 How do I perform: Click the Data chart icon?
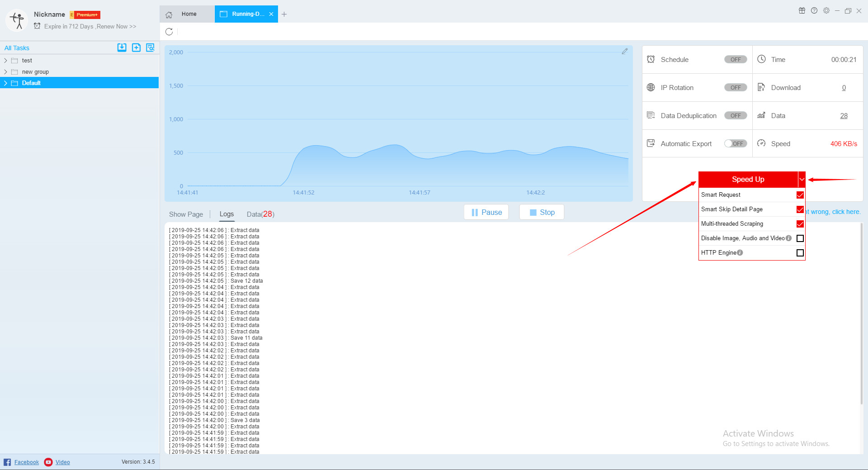tap(762, 115)
